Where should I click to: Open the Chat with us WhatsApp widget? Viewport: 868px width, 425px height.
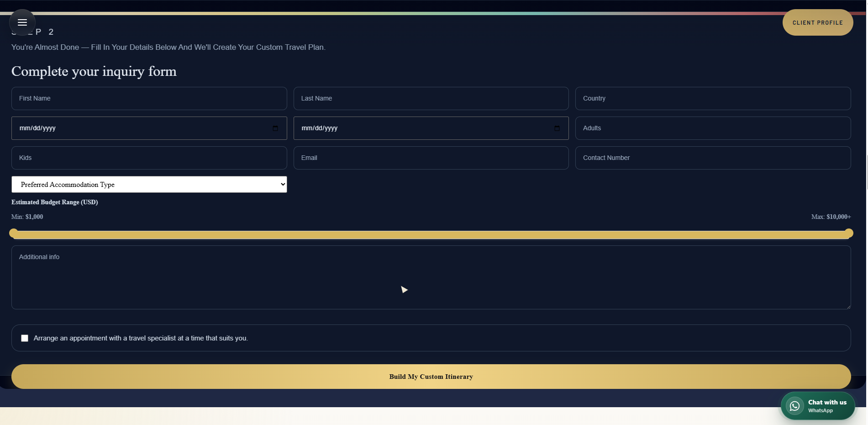[x=817, y=406]
